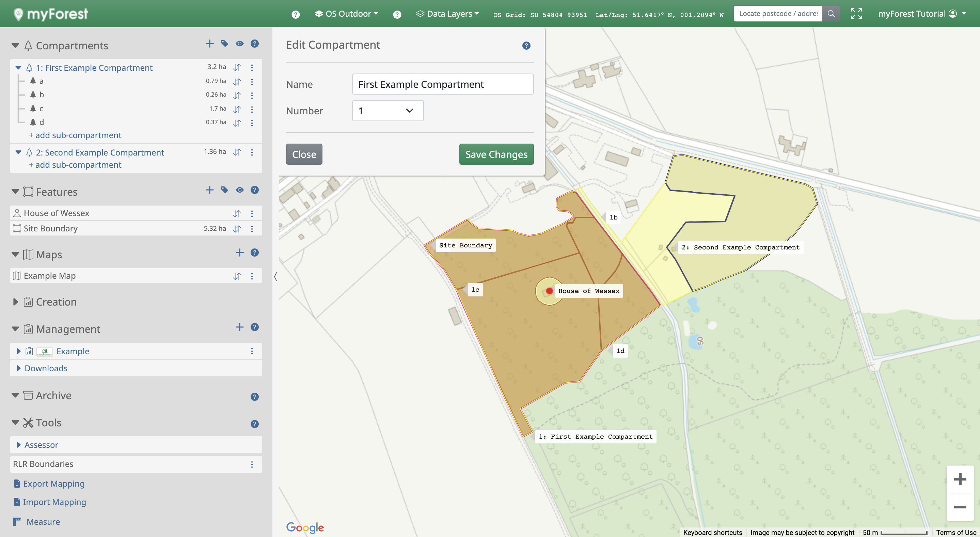The image size is (980, 537).
Task: Click the map zoom in plus button
Action: (x=960, y=479)
